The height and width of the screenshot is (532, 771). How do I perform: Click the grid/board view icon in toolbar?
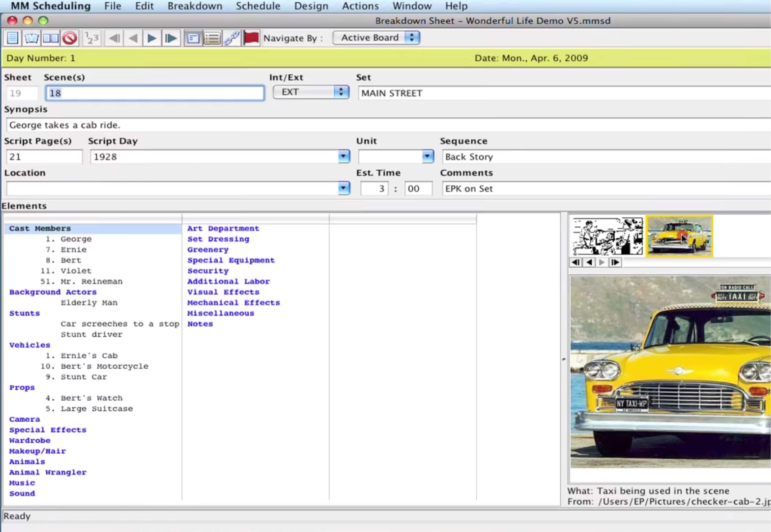point(51,38)
